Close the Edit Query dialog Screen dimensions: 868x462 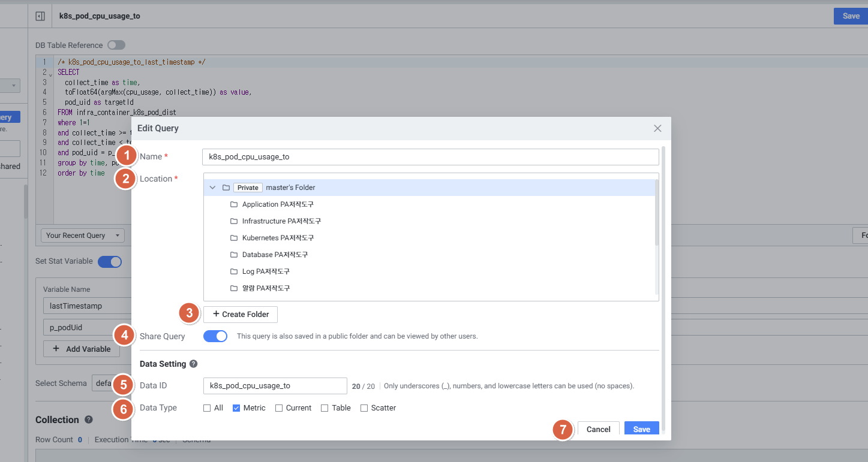pyautogui.click(x=657, y=128)
